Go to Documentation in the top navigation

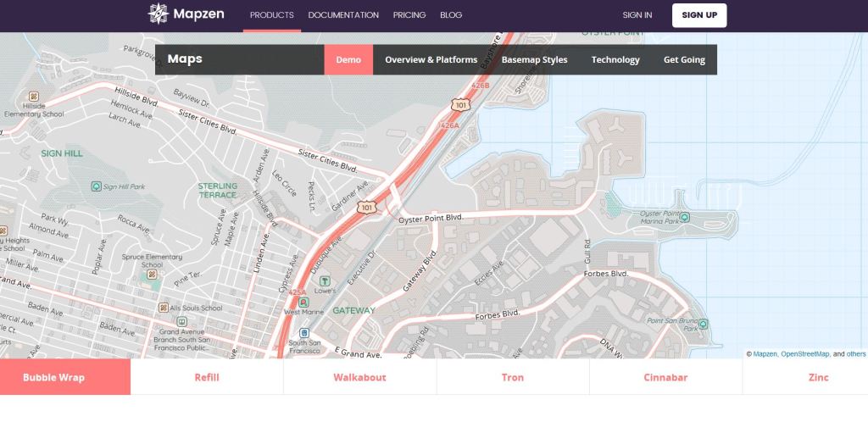(x=343, y=15)
